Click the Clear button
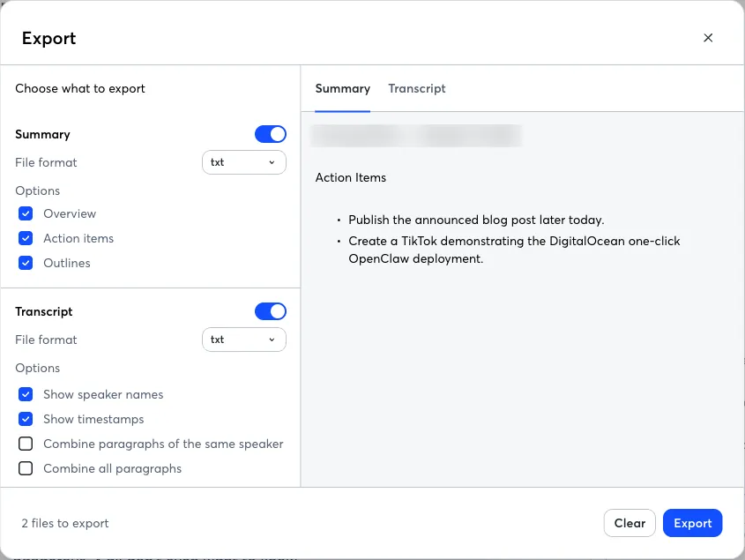Screen dimensions: 745x560 click(x=630, y=523)
